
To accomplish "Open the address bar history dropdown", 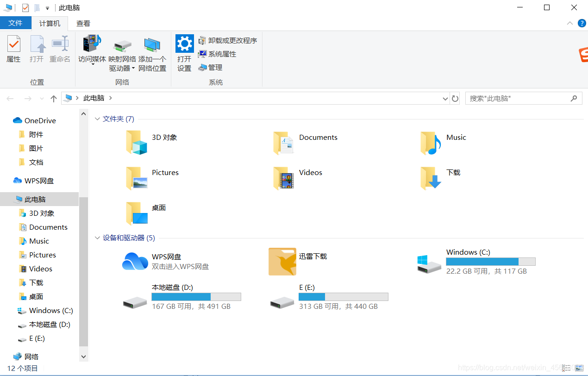I will coord(444,98).
